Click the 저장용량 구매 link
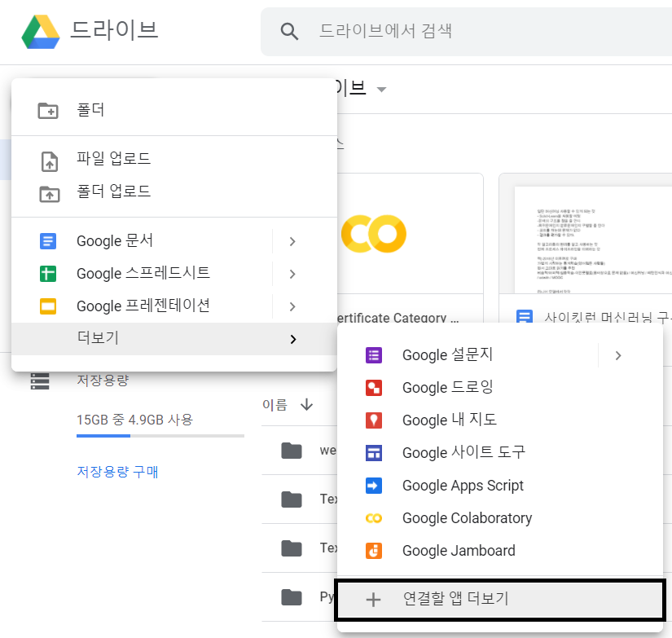The height and width of the screenshot is (638, 672). pyautogui.click(x=117, y=472)
